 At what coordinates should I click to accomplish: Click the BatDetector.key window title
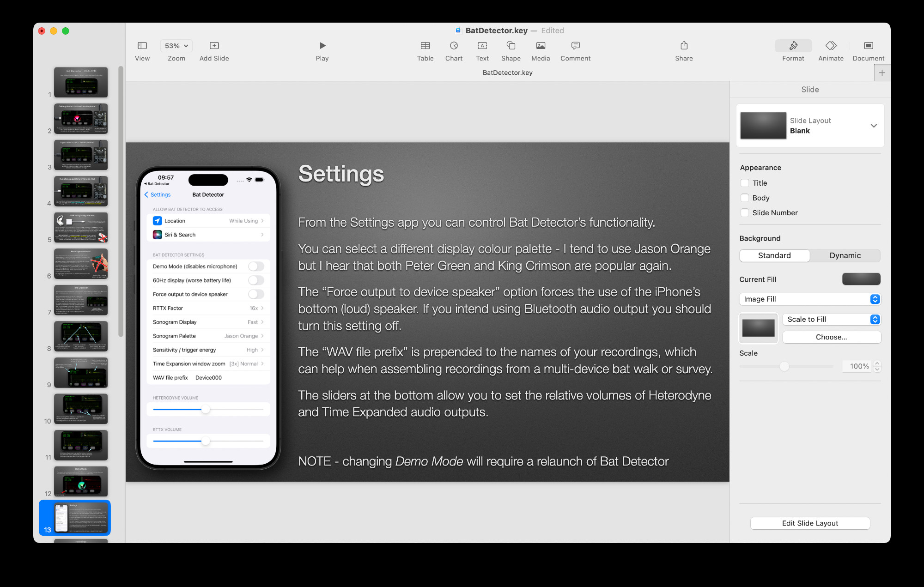pyautogui.click(x=496, y=30)
